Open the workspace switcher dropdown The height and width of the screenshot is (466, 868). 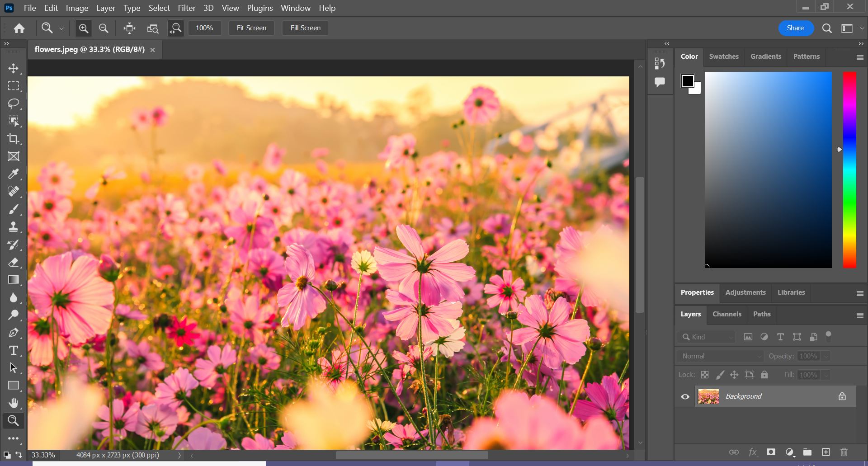851,28
